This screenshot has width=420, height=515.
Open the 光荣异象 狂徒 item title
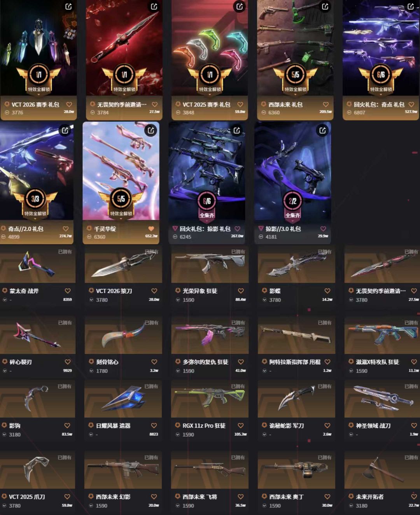coord(200,291)
